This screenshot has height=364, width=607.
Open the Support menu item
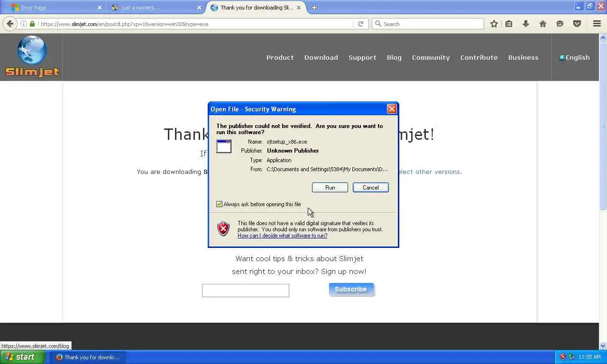(362, 57)
